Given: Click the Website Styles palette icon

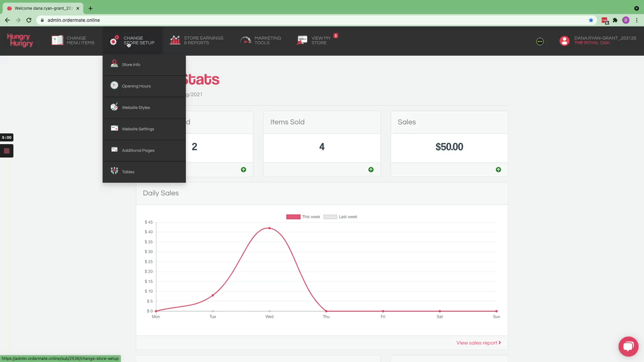Looking at the screenshot, I should [114, 107].
